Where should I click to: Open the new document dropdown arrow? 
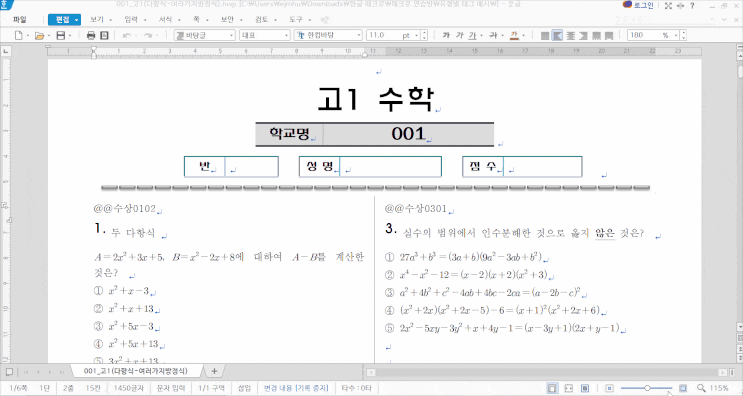(27, 36)
